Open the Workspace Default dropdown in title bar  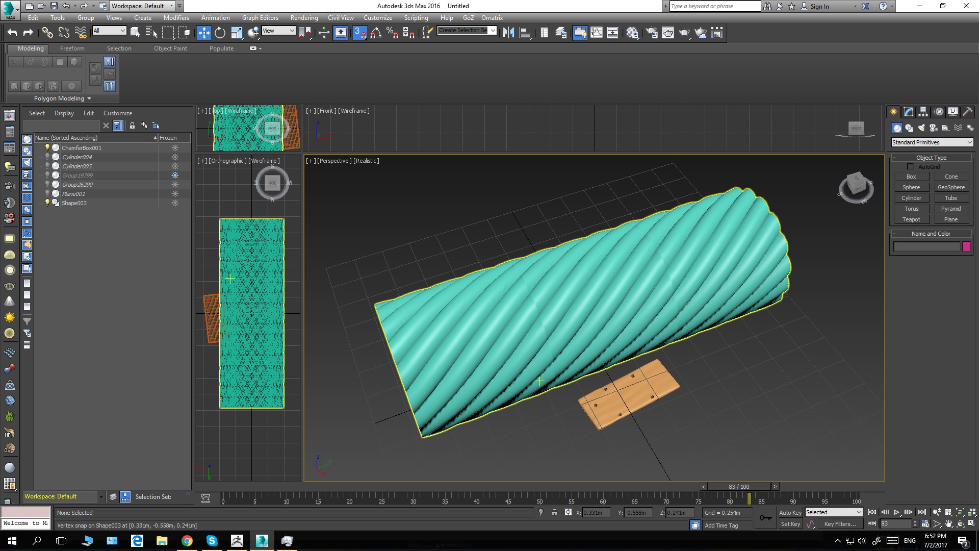[x=142, y=6]
